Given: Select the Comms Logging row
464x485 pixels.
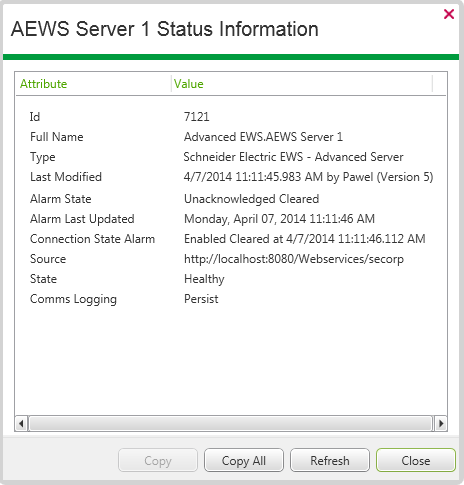Looking at the screenshot, I should [x=231, y=299].
